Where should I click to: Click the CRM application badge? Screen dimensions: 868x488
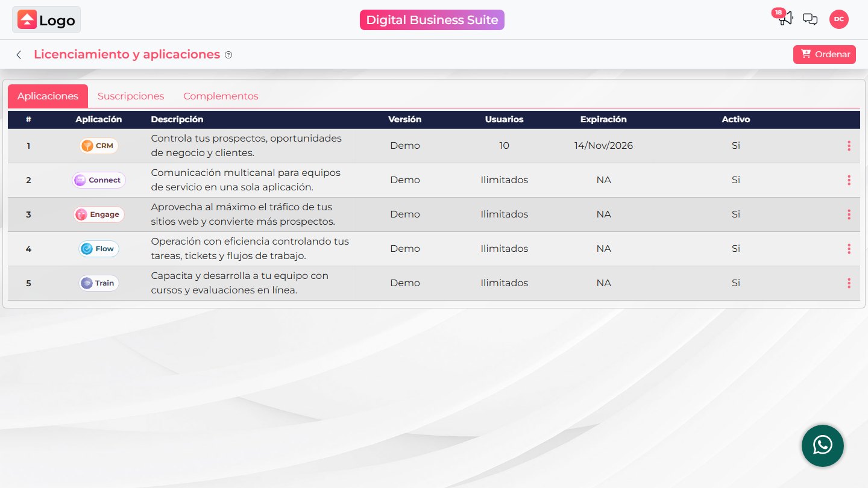coord(99,146)
